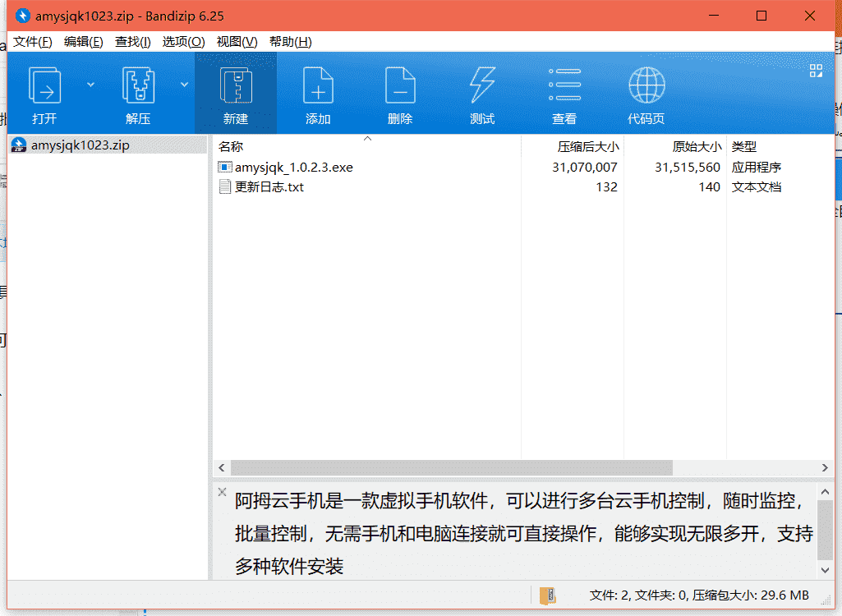This screenshot has height=616, width=842.
Task: Click the text document icon of 更新日志.txt
Action: tap(225, 187)
